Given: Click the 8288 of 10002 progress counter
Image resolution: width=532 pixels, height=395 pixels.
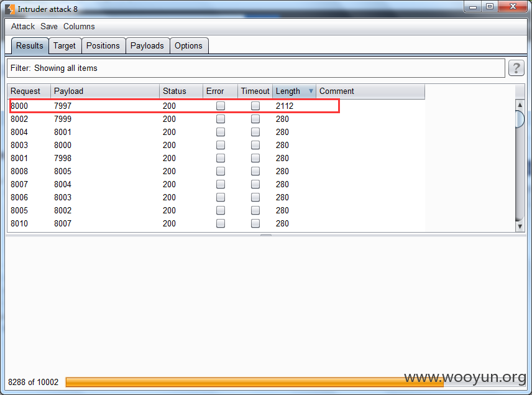Looking at the screenshot, I should pos(34,383).
